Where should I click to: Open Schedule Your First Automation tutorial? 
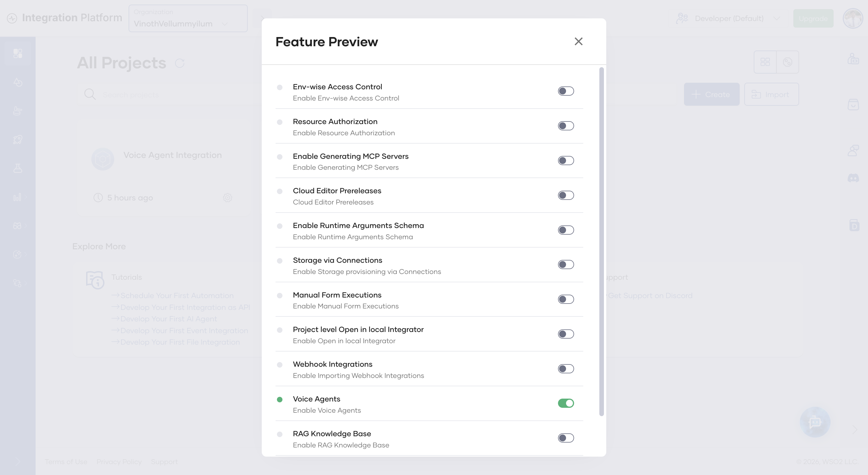click(x=177, y=296)
